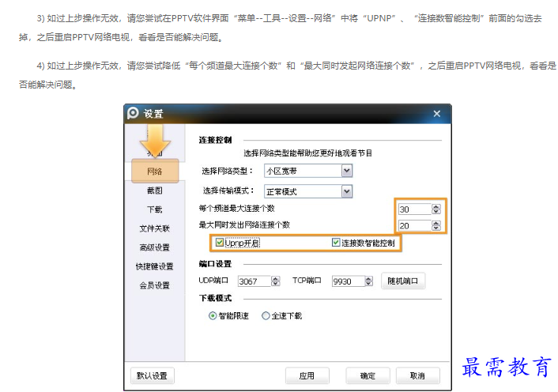The image size is (558, 392).
Task: Click the 默认设置 button
Action: (x=152, y=375)
